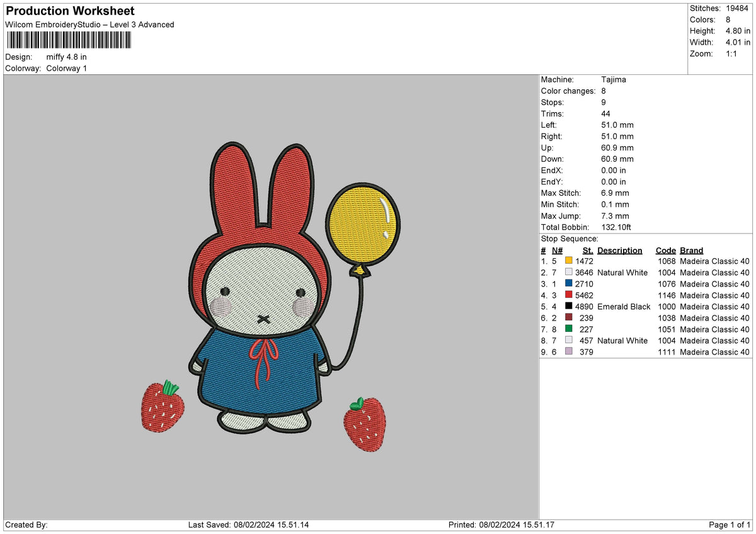Viewport: 756px width, 534px height.
Task: Click the 'EndY:' label
Action: click(x=552, y=182)
